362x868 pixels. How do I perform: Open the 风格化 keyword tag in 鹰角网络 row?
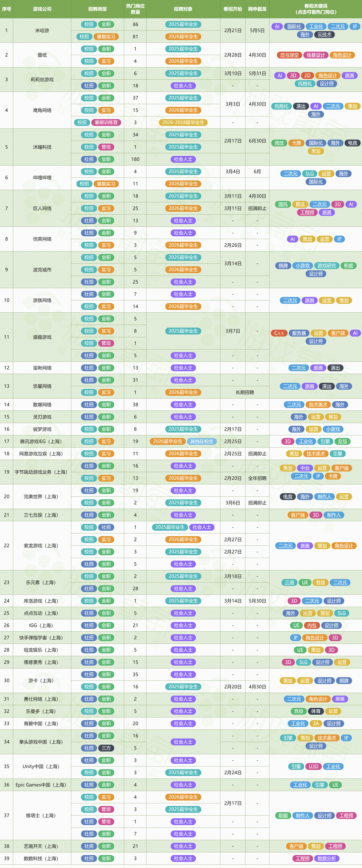281,106
